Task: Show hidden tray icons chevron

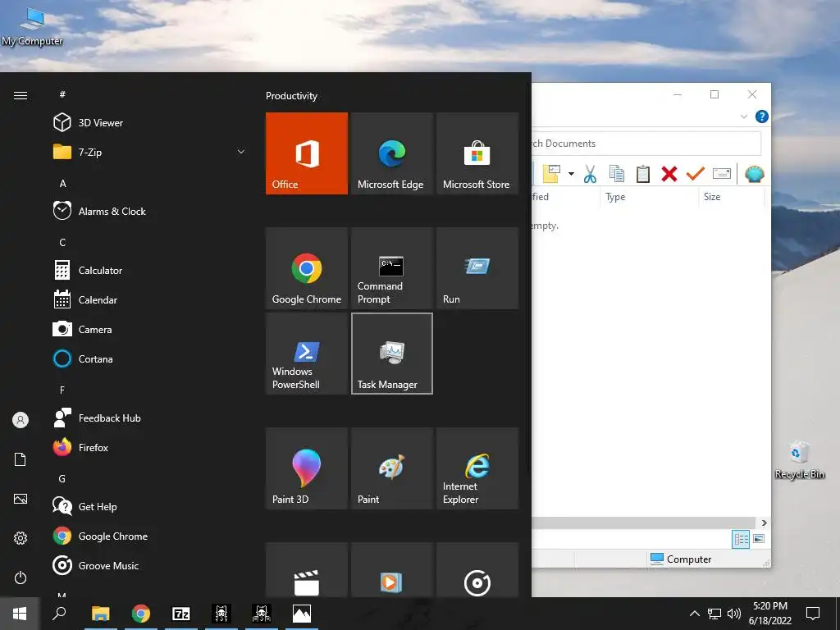Action: point(694,614)
